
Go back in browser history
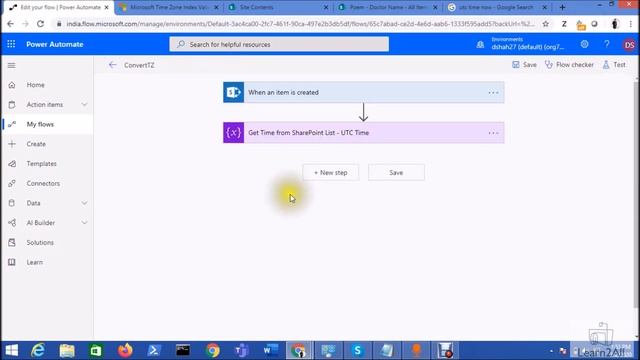click(x=10, y=24)
